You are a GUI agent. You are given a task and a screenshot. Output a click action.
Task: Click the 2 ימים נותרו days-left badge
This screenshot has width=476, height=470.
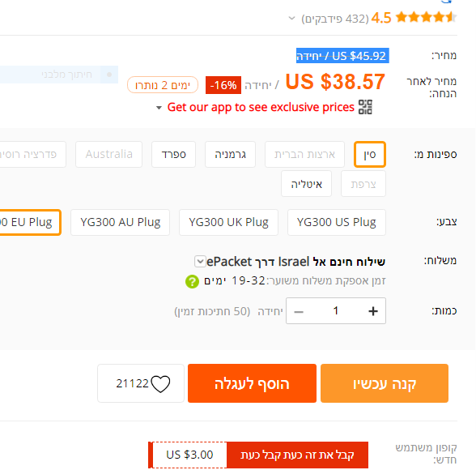(163, 85)
